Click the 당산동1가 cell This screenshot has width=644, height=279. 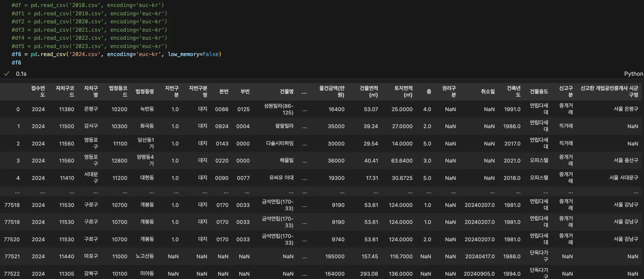pyautogui.click(x=146, y=143)
